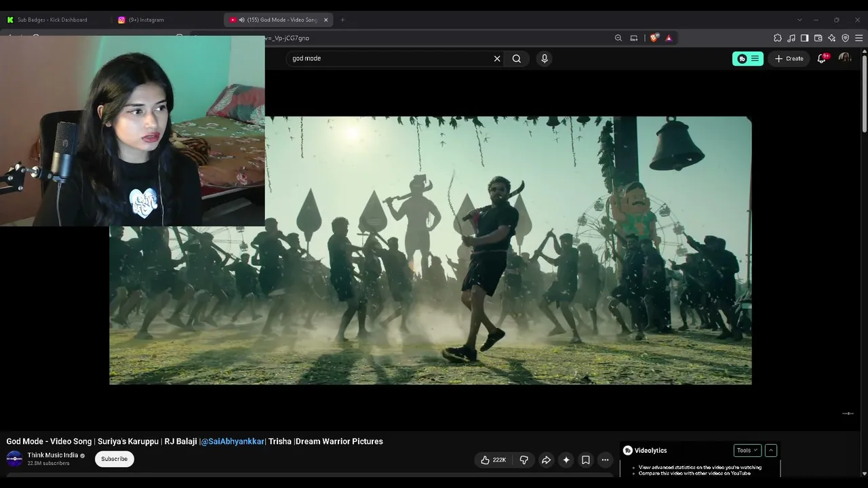Open the YouTube account avatar menu
The height and width of the screenshot is (488, 868).
pyautogui.click(x=844, y=58)
